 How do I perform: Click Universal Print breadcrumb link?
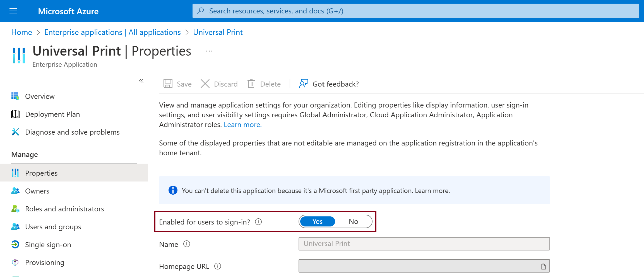point(218,32)
